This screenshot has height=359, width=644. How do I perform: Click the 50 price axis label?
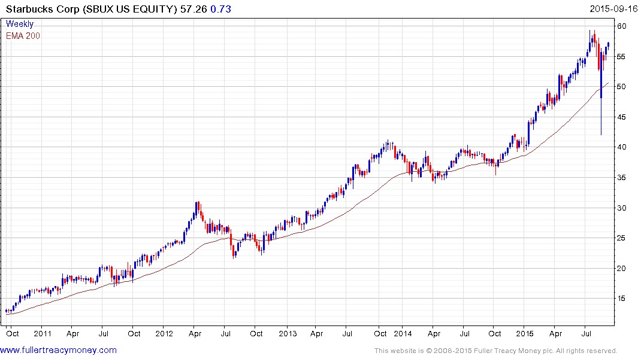click(x=622, y=87)
